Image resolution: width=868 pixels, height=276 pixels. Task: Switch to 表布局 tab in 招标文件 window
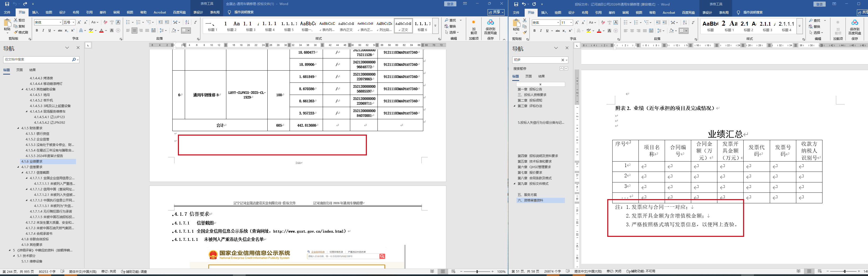point(723,13)
